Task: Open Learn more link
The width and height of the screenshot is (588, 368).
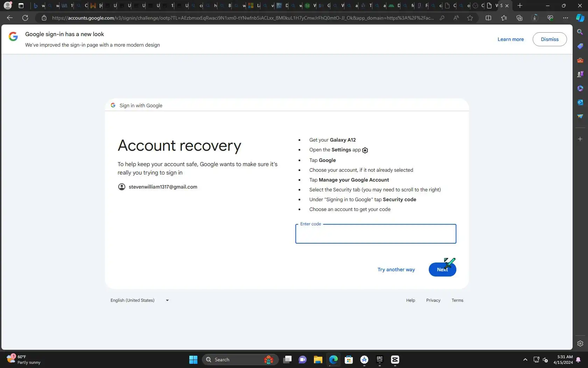Action: (x=511, y=39)
